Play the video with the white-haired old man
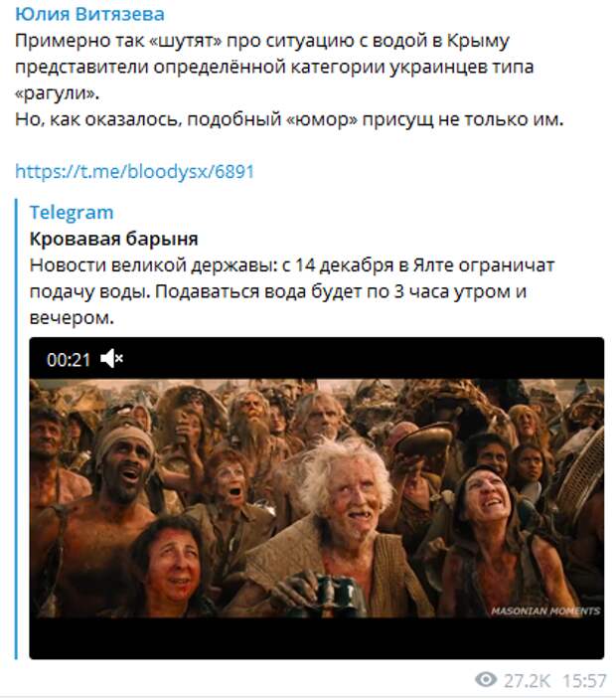The image size is (616, 699). [317, 498]
